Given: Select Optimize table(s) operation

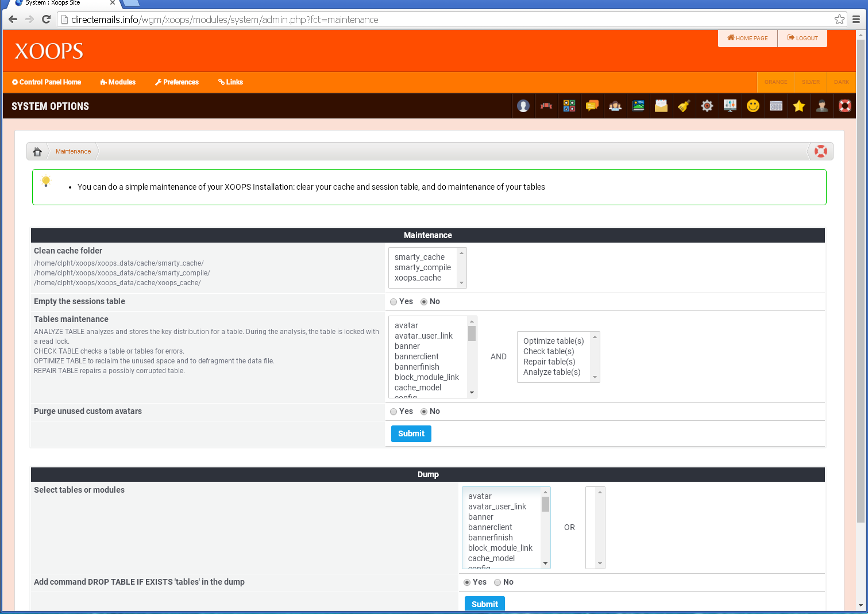Looking at the screenshot, I should pyautogui.click(x=554, y=341).
